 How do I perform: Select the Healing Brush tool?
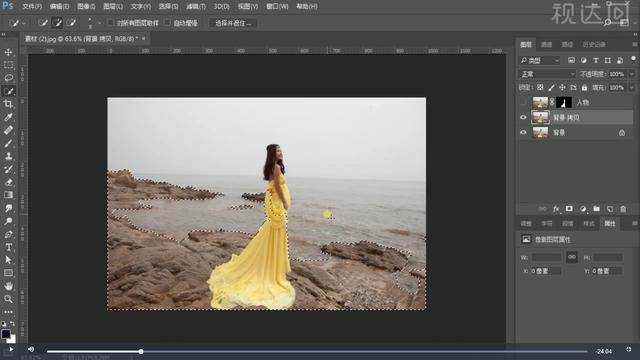pyautogui.click(x=8, y=130)
